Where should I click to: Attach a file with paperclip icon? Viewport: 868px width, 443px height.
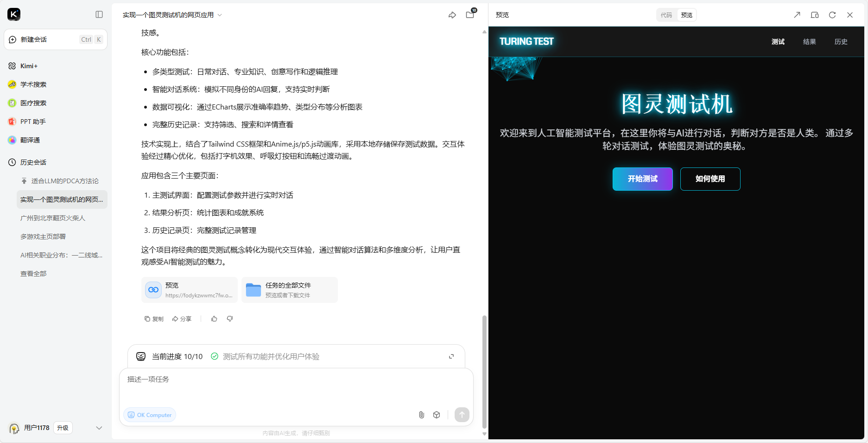(421, 415)
